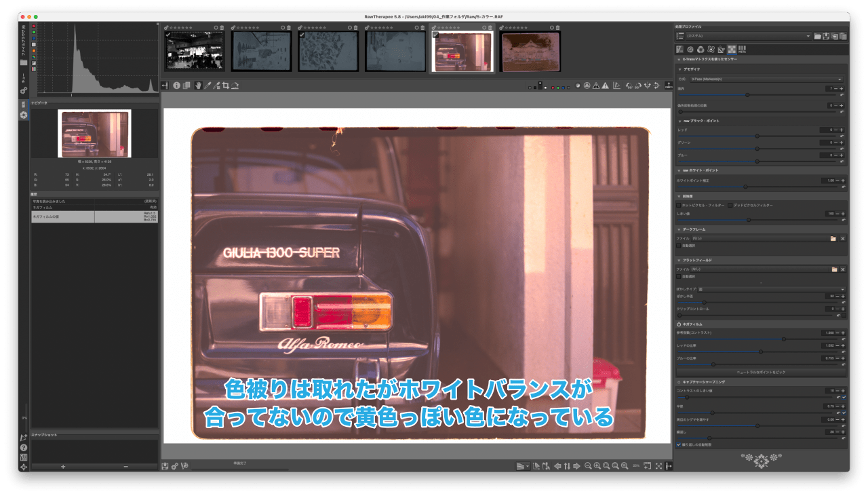The height and width of the screenshot is (496, 868).
Task: Toggle clipped shadow warning triangle
Action: 596,85
